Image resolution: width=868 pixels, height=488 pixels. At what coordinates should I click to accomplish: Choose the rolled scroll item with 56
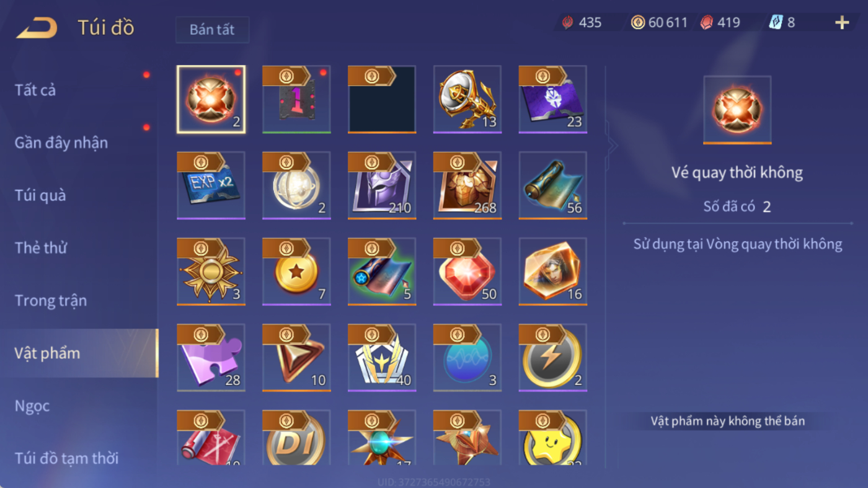(553, 185)
